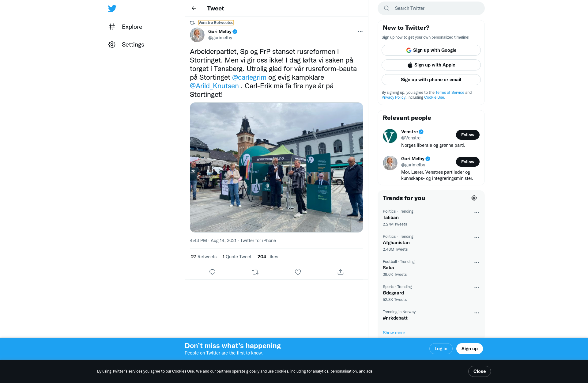Open the Saka trend
This screenshot has width=588, height=383.
coord(388,268)
